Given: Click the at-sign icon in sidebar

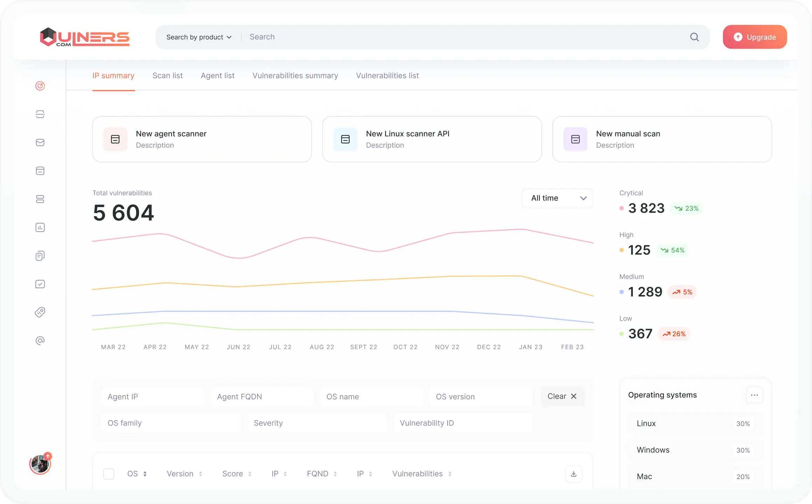Looking at the screenshot, I should [x=40, y=341].
